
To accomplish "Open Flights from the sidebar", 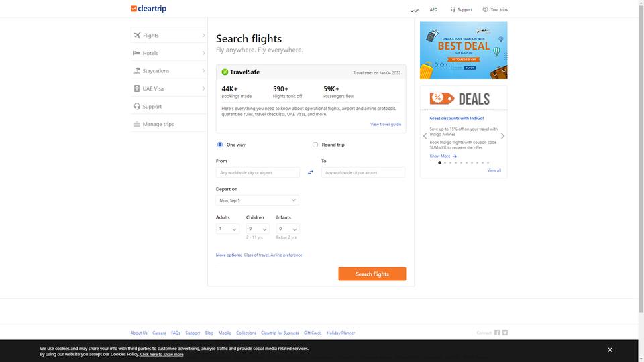I will coord(168,36).
